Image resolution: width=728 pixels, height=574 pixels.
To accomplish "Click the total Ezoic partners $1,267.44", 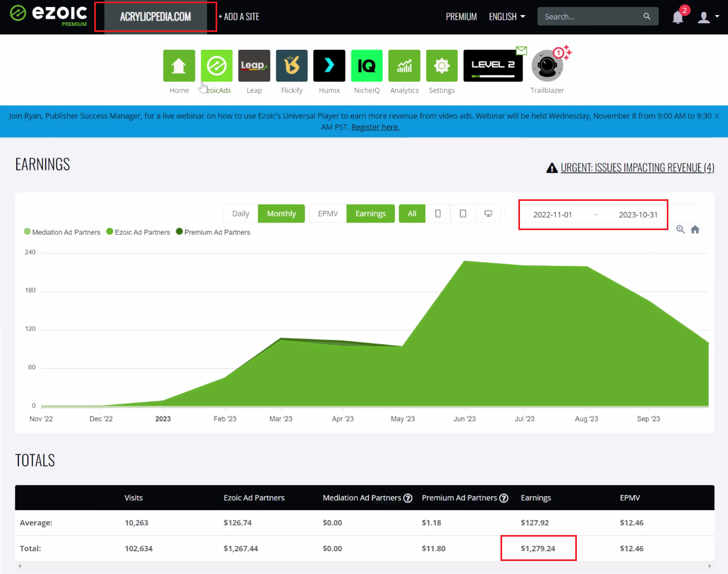I will point(240,549).
